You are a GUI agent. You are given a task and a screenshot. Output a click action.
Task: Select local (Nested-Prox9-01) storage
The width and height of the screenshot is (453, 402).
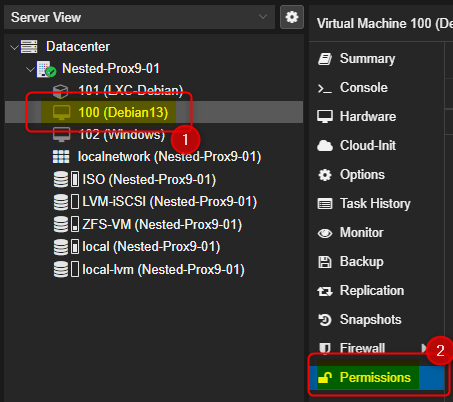[151, 247]
